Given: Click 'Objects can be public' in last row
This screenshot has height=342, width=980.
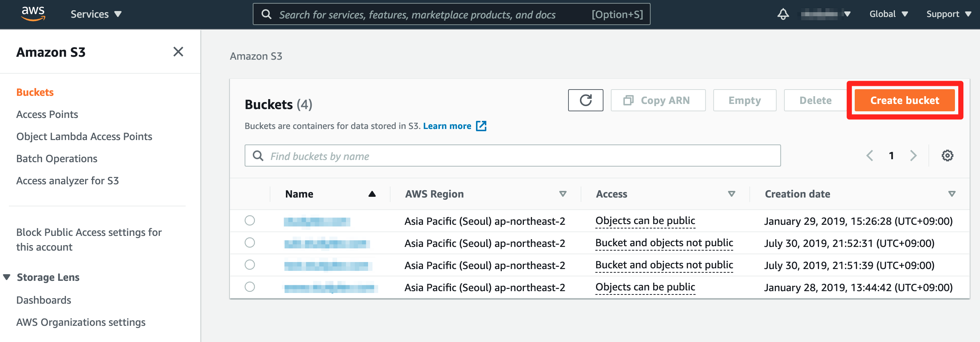Looking at the screenshot, I should tap(645, 287).
